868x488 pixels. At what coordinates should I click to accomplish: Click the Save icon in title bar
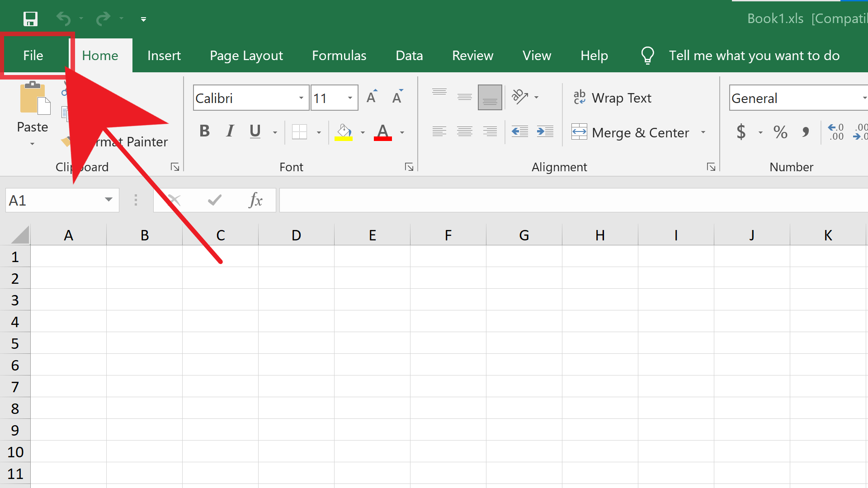click(30, 19)
